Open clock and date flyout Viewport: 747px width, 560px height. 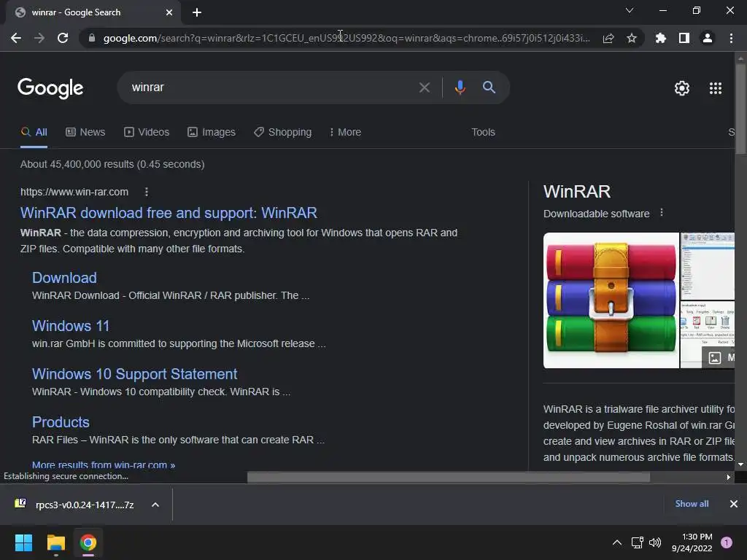coord(692,542)
